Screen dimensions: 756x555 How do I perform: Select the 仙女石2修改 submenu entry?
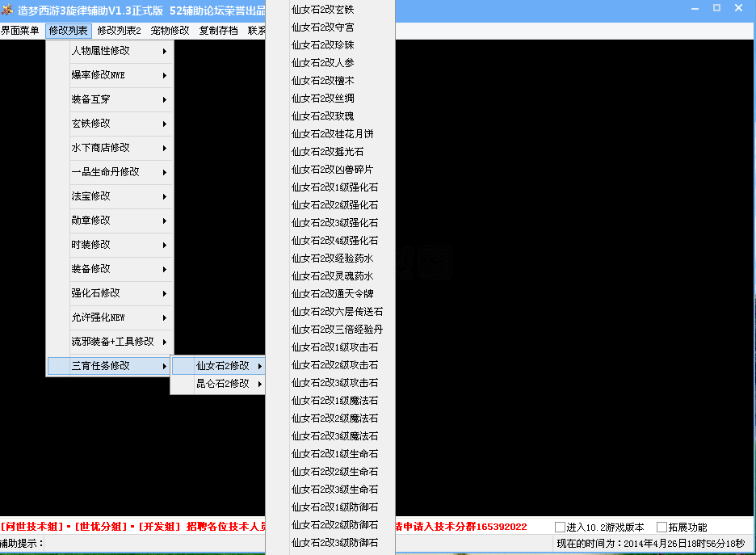[218, 366]
